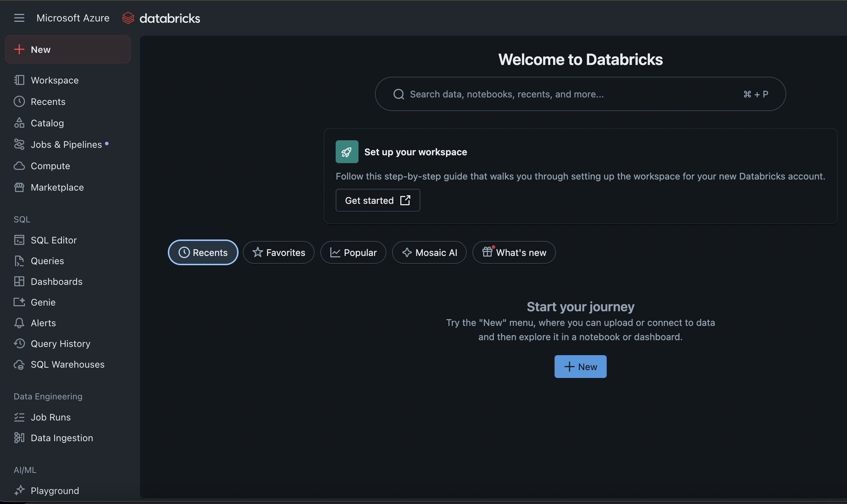Screen dimensions: 847x504
Task: Click the 'Set up your workspace' heading
Action: [416, 152]
